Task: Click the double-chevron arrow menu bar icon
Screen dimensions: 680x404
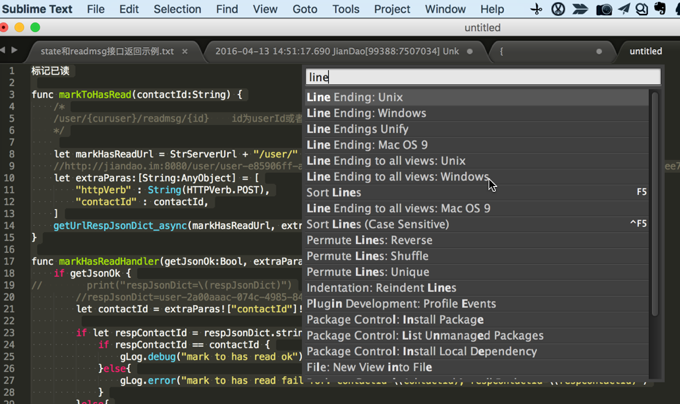Action: [581, 9]
